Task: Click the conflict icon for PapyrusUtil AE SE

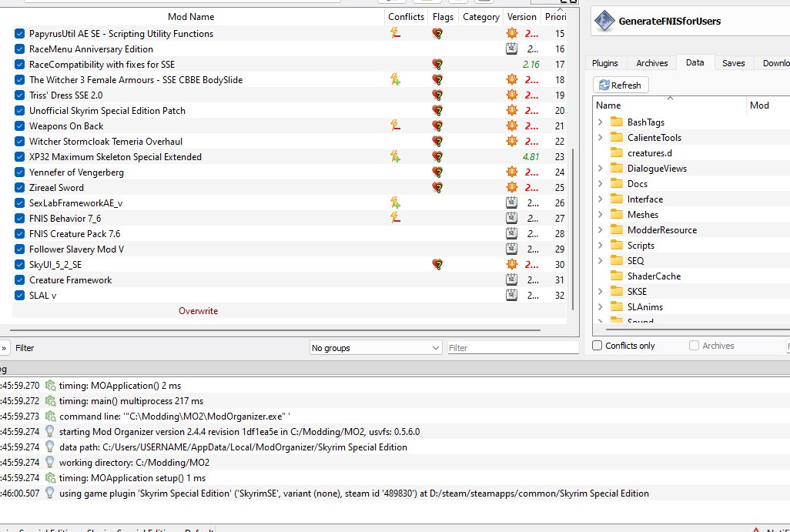Action: [x=396, y=34]
